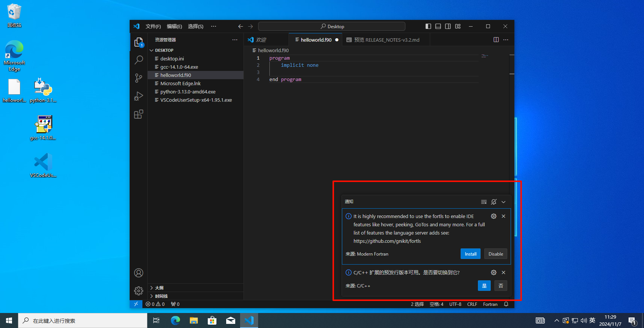Toggle do not disturb in notifications header

tap(494, 202)
